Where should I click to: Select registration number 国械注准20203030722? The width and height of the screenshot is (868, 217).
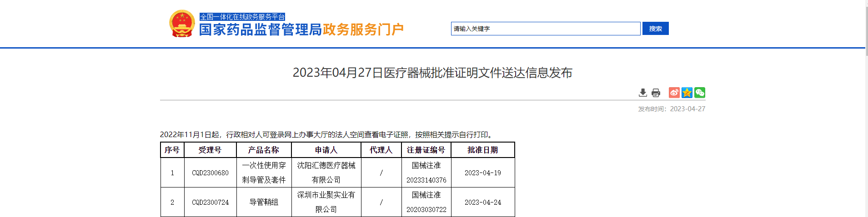tap(426, 202)
